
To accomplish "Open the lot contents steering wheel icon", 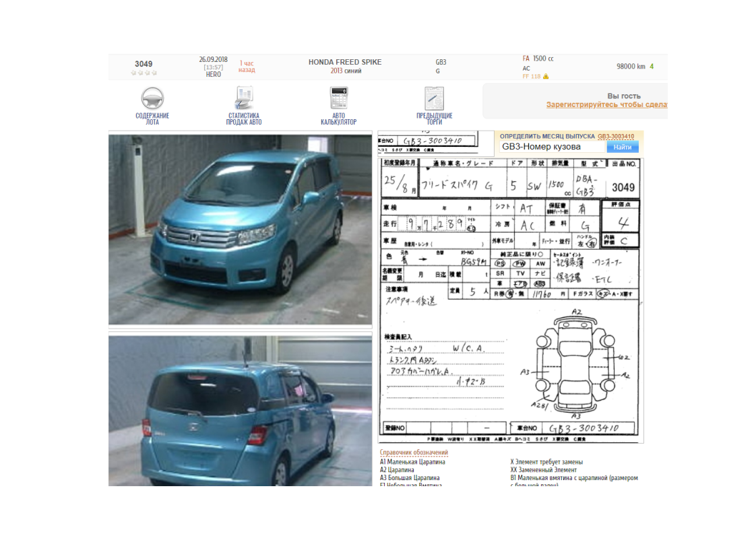I will pos(152,98).
